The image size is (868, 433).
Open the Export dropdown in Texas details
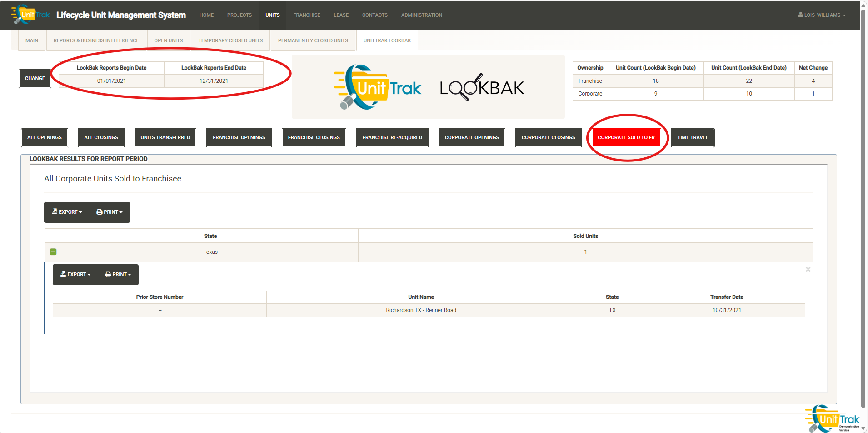tap(75, 275)
